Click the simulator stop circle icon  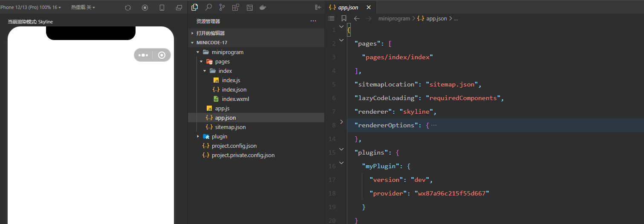(x=145, y=8)
